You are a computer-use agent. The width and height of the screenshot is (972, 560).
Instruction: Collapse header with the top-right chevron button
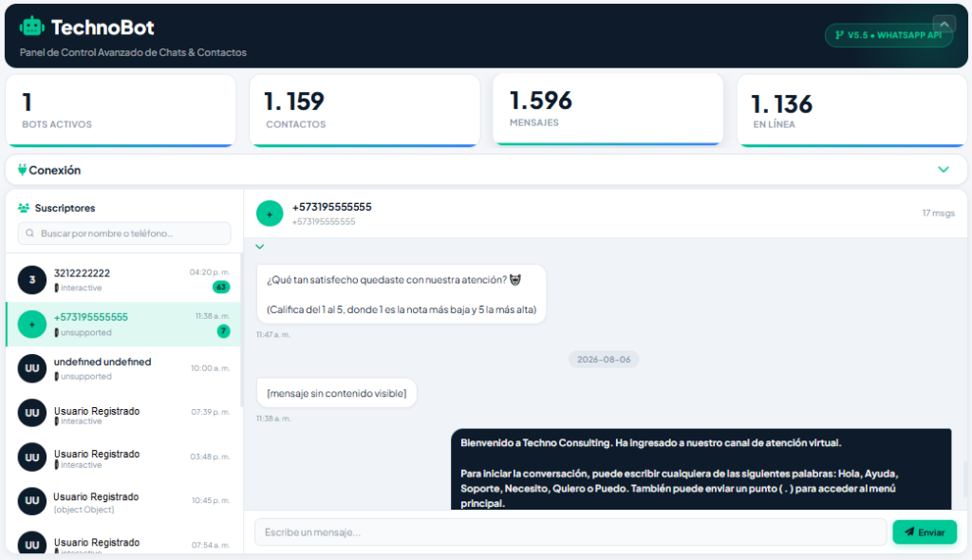pos(944,24)
